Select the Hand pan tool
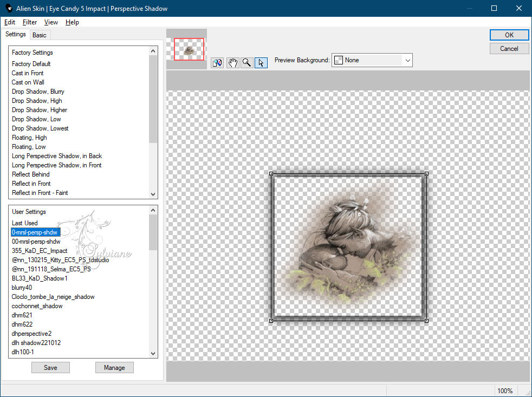532x397 pixels. pyautogui.click(x=232, y=63)
